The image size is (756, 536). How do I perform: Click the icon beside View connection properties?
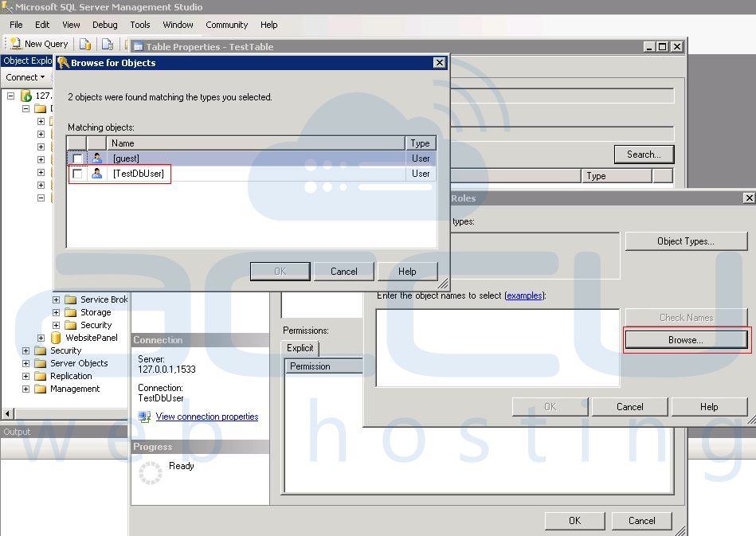pyautogui.click(x=144, y=417)
